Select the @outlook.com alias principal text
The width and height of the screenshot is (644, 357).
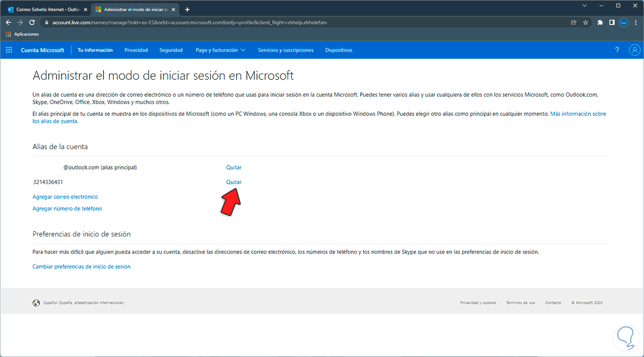(100, 167)
